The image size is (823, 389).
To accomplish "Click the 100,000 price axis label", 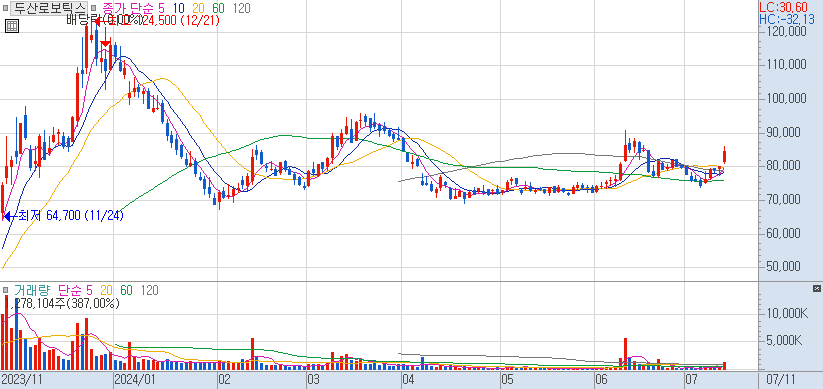I will [786, 99].
